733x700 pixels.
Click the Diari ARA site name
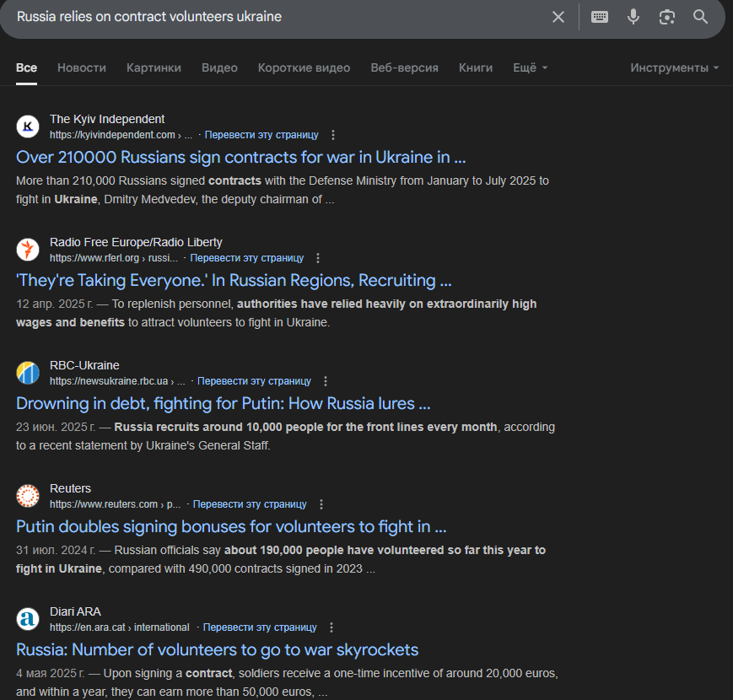[x=75, y=611]
